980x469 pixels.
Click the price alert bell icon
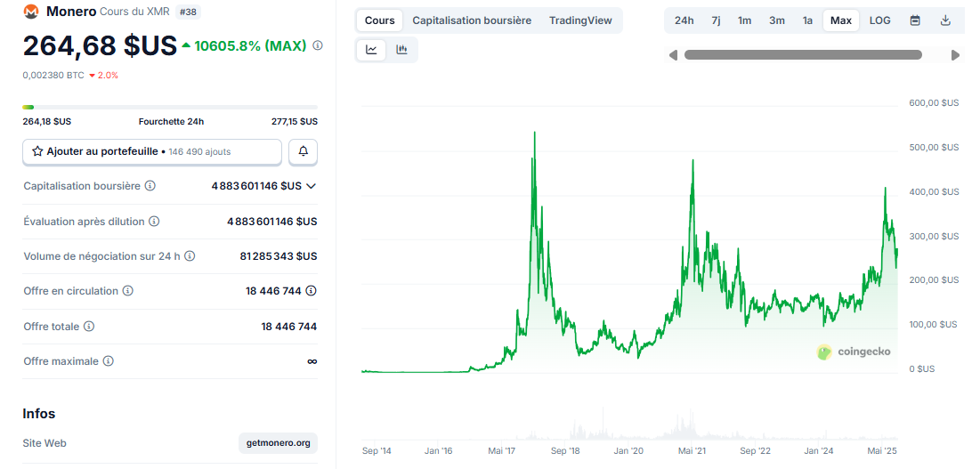(x=304, y=152)
